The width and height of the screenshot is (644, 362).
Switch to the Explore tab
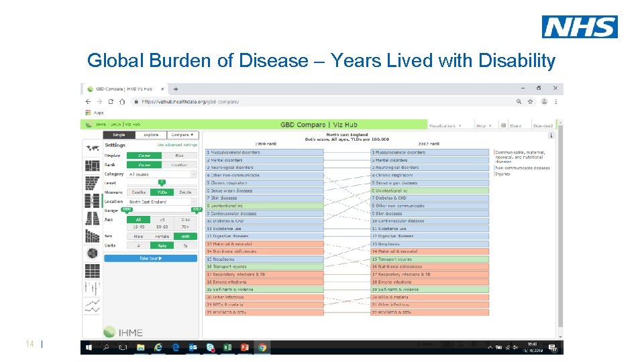151,135
